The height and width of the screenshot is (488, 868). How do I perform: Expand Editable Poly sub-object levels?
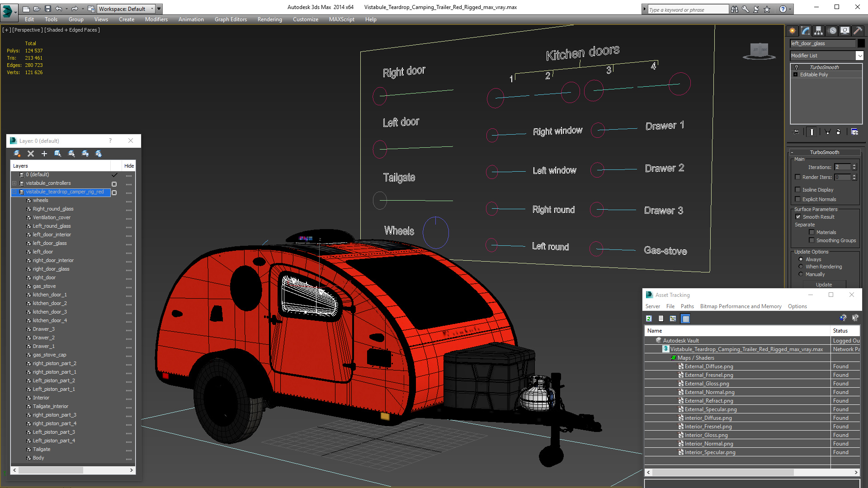795,75
